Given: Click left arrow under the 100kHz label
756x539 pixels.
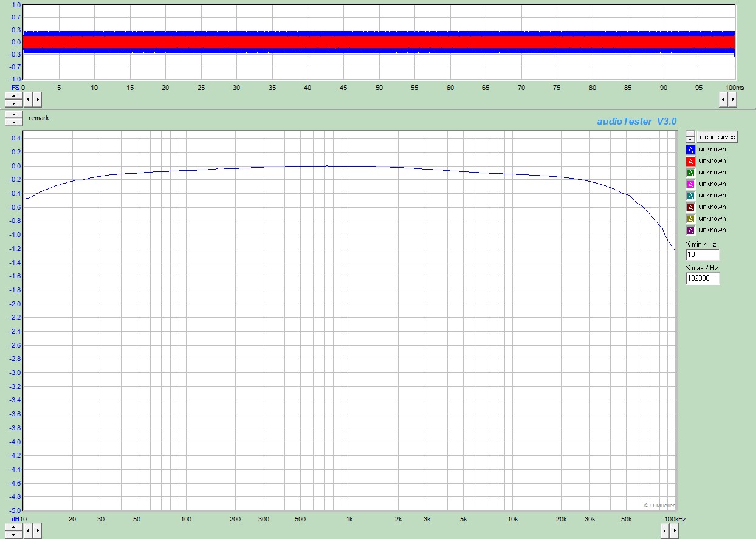Looking at the screenshot, I should pyautogui.click(x=665, y=531).
